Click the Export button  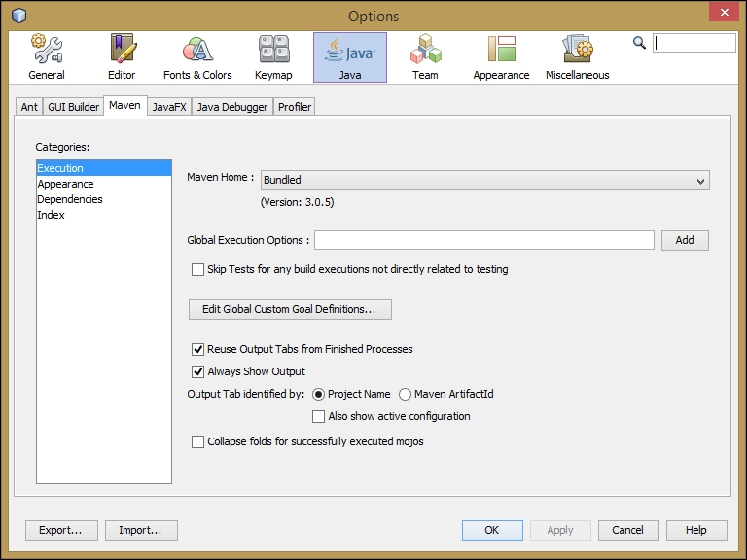coord(61,530)
